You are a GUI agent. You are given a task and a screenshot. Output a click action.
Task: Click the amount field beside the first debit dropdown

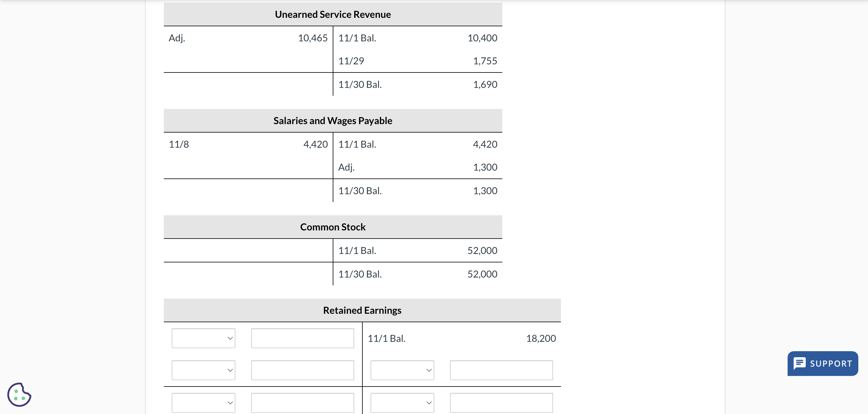tap(302, 338)
